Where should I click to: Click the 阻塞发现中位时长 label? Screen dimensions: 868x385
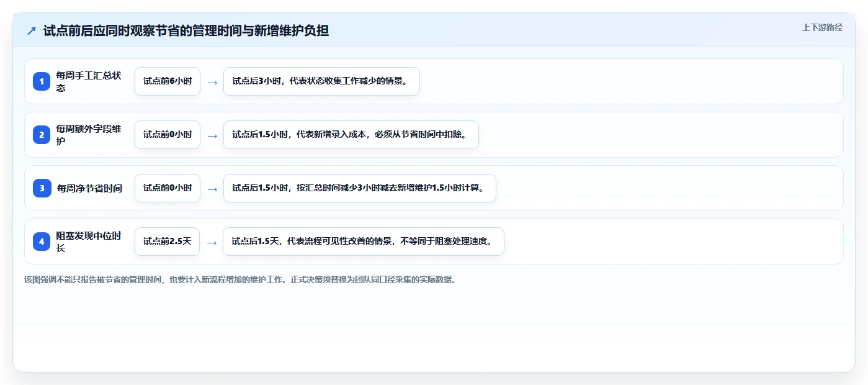tap(89, 242)
